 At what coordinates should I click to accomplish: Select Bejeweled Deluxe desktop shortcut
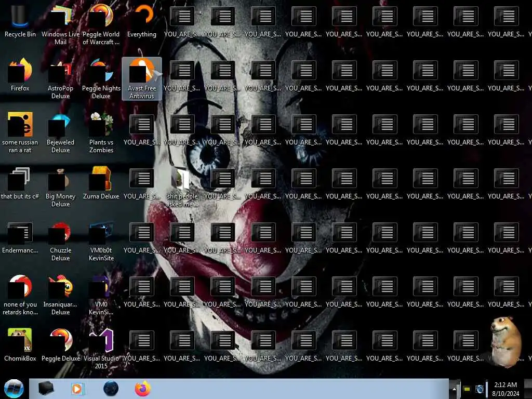click(x=60, y=132)
